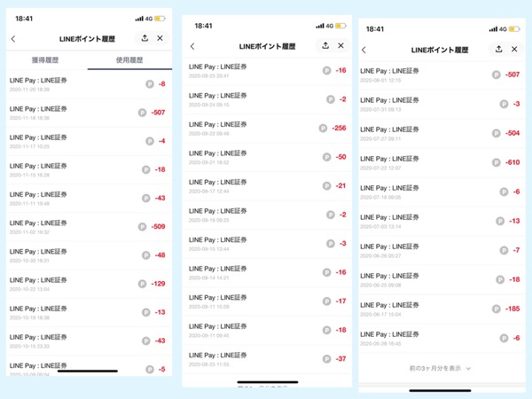Open the LINE Pay entry dated 2020-09-14 14:21
Viewport: 532px width, 399px height.
[x=267, y=272]
